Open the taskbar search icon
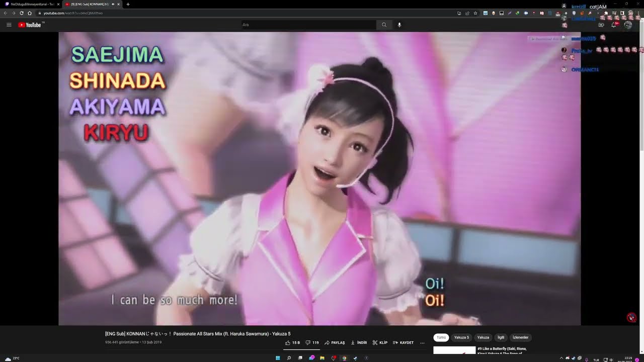The width and height of the screenshot is (644, 362). 289,358
